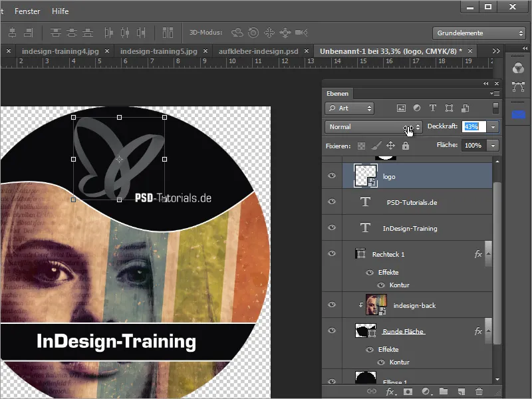Hide the InDesign-Training text layer
The height and width of the screenshot is (399, 532).
(332, 227)
